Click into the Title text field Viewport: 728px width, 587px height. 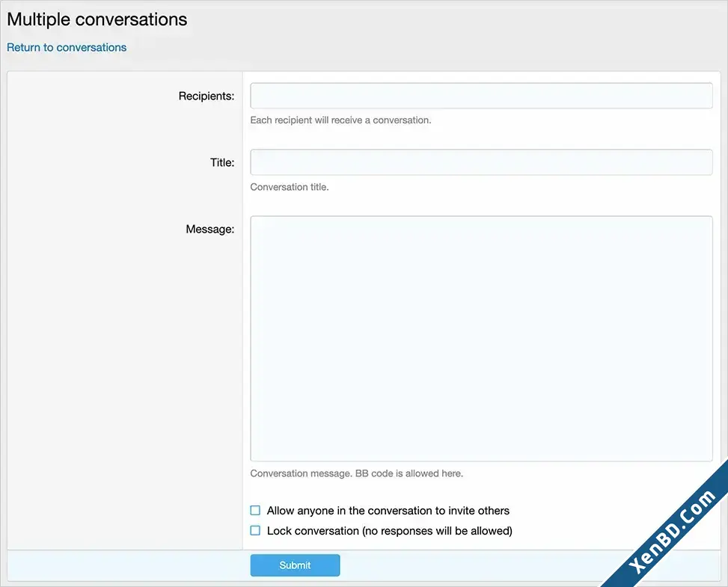481,162
